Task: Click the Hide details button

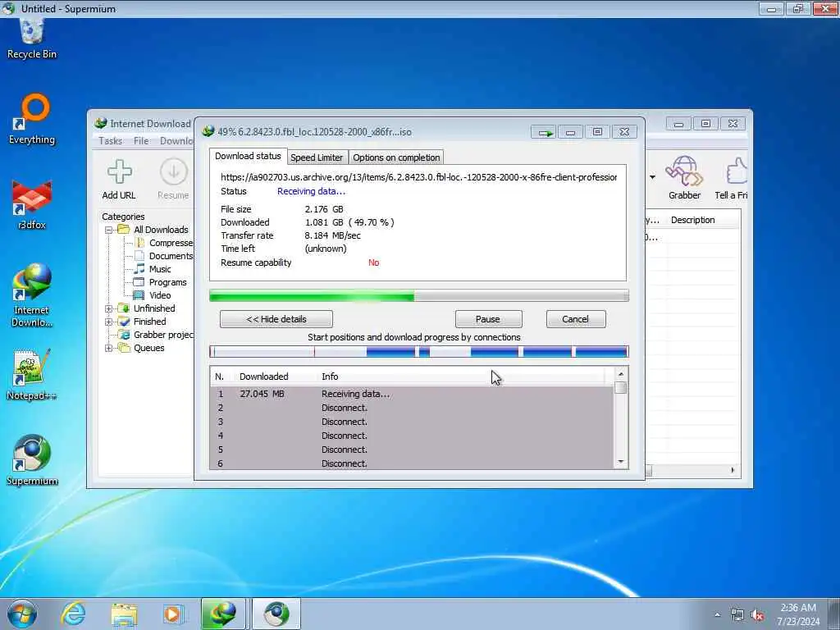Action: [276, 319]
